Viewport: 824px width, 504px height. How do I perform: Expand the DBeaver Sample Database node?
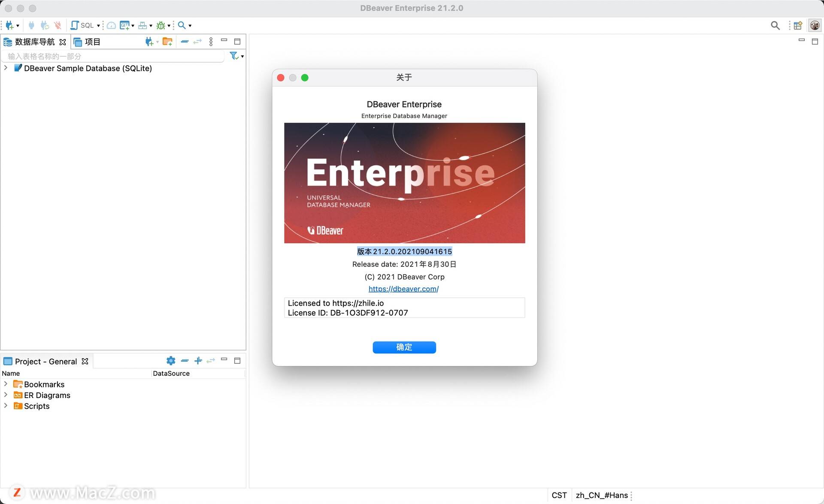tap(6, 68)
